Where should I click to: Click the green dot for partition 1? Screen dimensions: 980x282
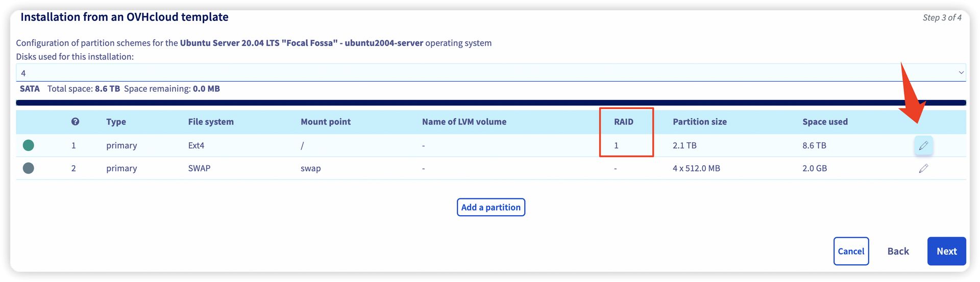coord(29,145)
